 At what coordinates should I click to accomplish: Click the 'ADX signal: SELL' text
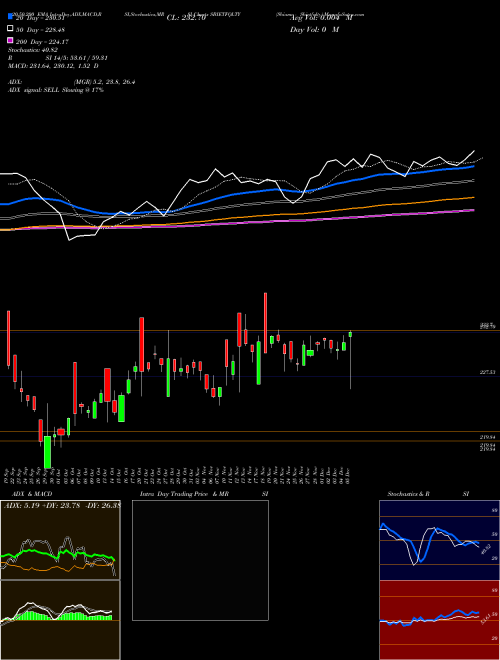(56, 90)
